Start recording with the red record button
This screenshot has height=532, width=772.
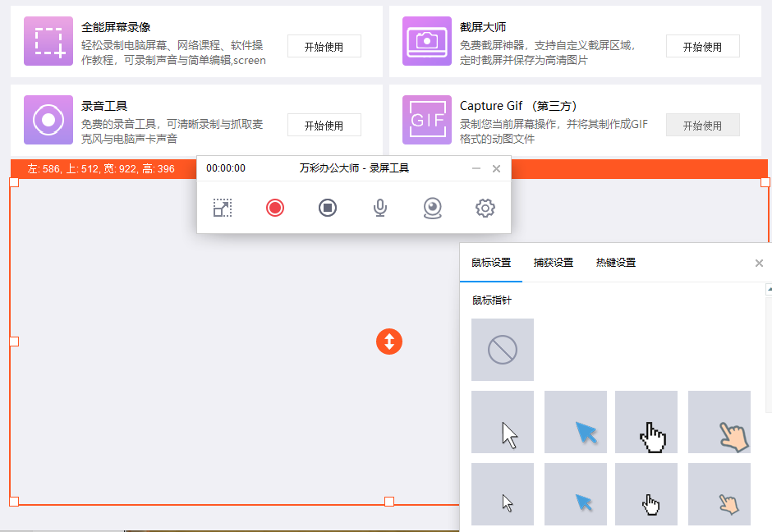pos(275,208)
